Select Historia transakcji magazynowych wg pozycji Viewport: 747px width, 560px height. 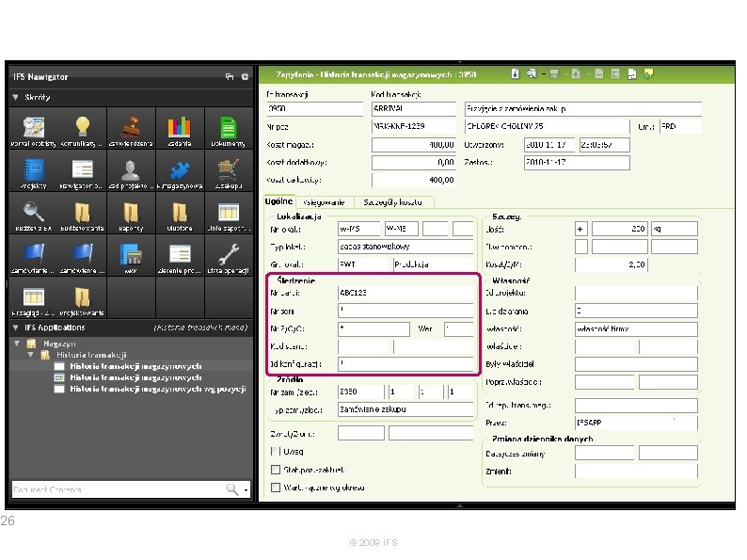(x=158, y=389)
